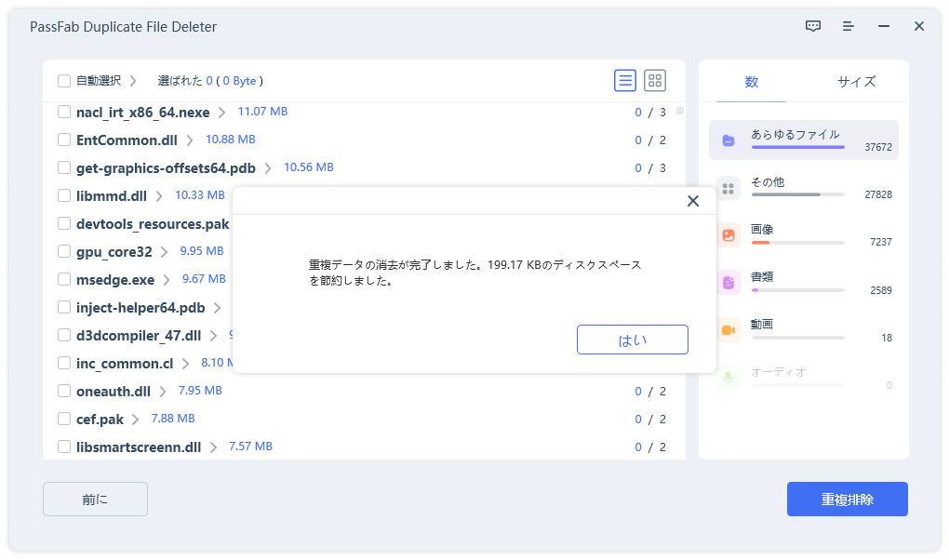Close the completion dialog with X
The image size is (949, 560).
[x=692, y=201]
